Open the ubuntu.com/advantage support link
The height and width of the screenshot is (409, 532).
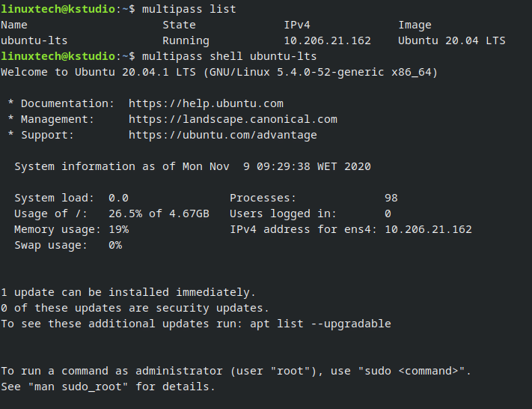[x=222, y=135]
